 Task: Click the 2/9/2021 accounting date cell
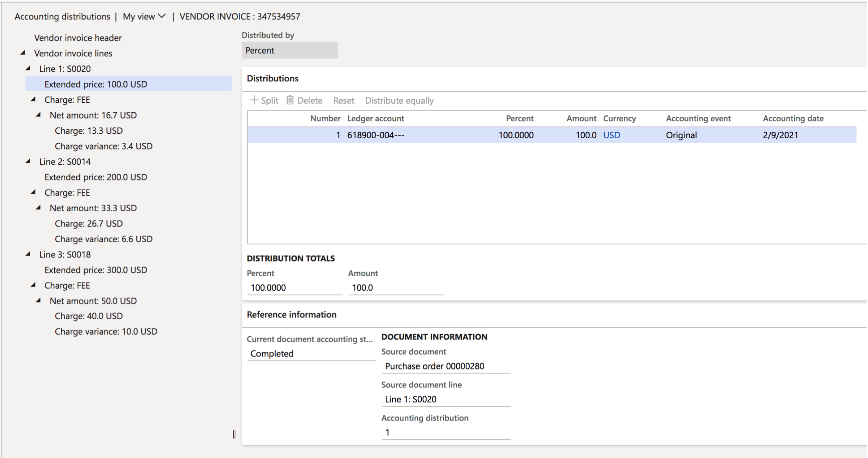point(780,135)
